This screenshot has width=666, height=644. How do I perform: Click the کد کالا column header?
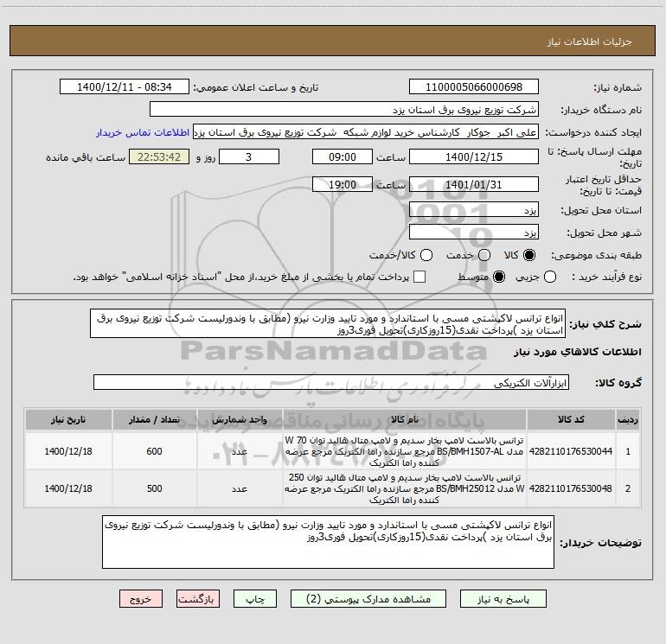pos(571,419)
